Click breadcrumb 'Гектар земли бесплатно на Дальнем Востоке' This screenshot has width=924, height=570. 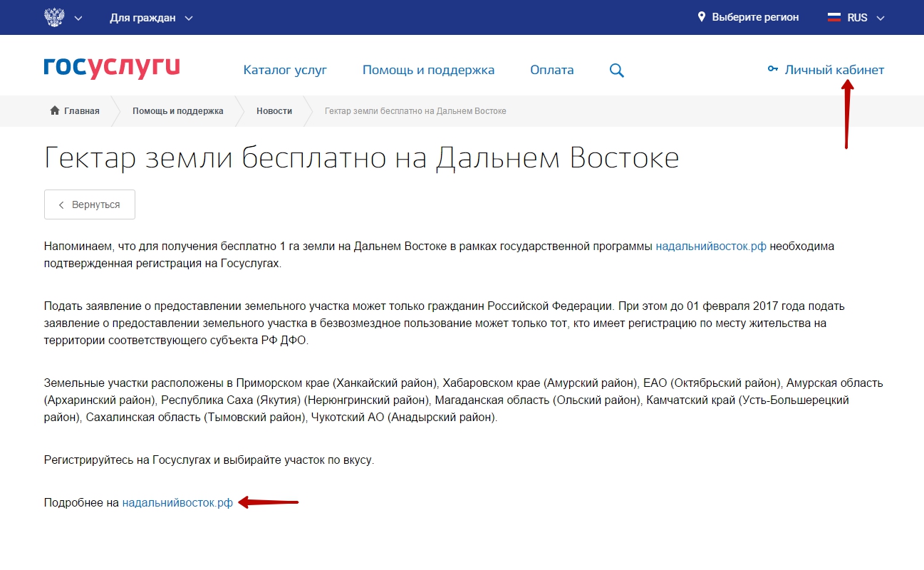[x=415, y=111]
